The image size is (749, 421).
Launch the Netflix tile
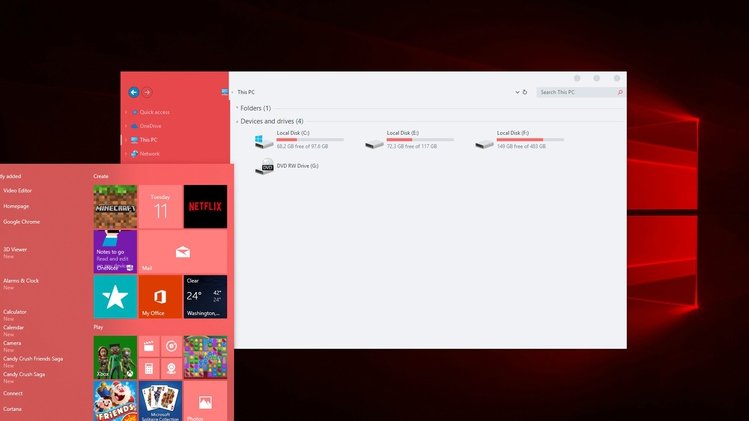point(205,206)
